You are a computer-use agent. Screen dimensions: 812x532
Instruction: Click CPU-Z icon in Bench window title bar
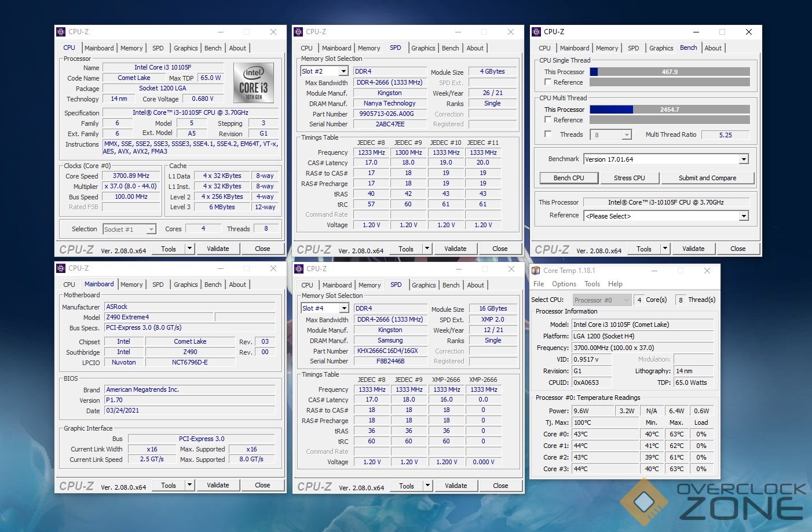pos(536,32)
